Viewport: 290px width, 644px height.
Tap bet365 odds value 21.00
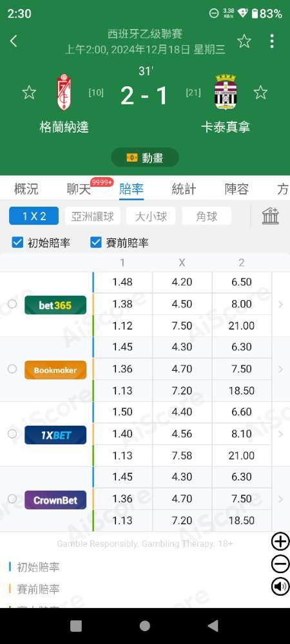[242, 326]
